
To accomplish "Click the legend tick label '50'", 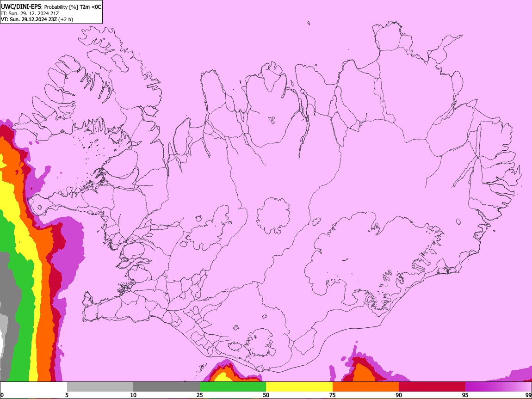I will [x=266, y=395].
